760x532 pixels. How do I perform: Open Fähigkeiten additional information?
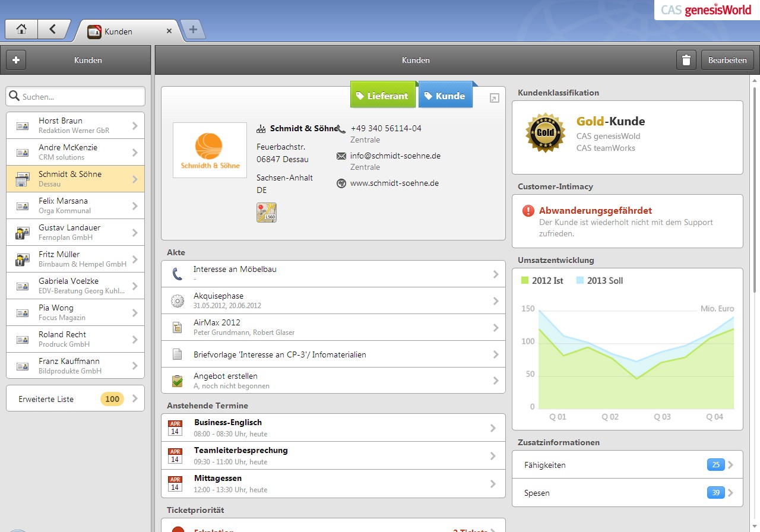(x=628, y=465)
